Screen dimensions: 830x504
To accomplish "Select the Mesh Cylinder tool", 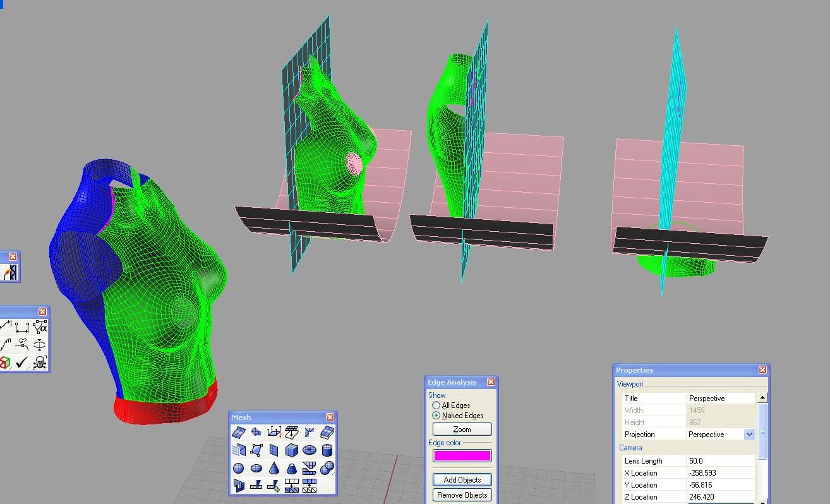I will [x=327, y=450].
